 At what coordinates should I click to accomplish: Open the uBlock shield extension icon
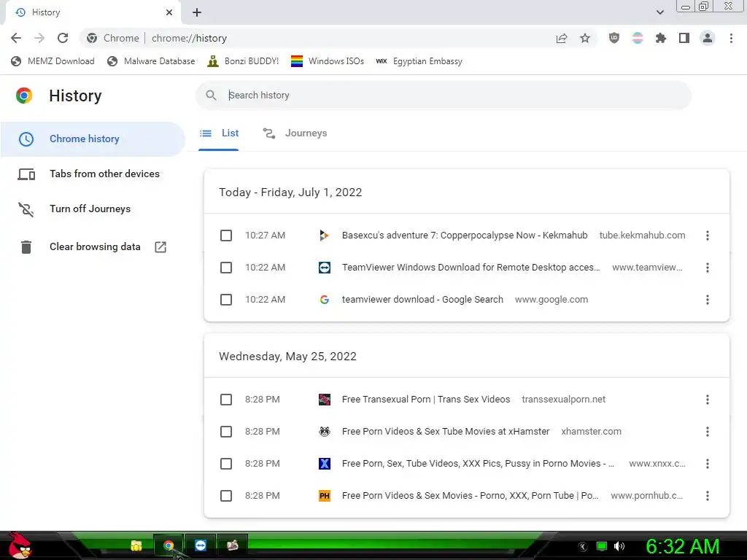(614, 38)
